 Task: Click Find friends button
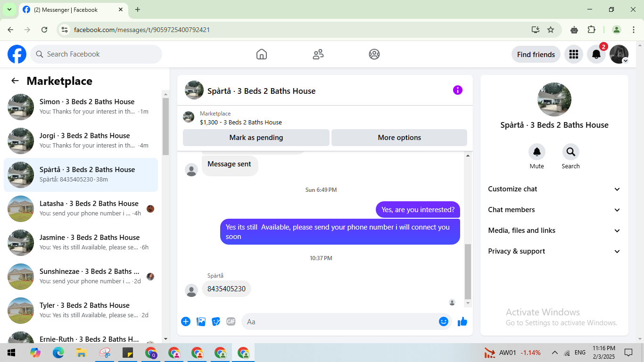click(x=536, y=54)
